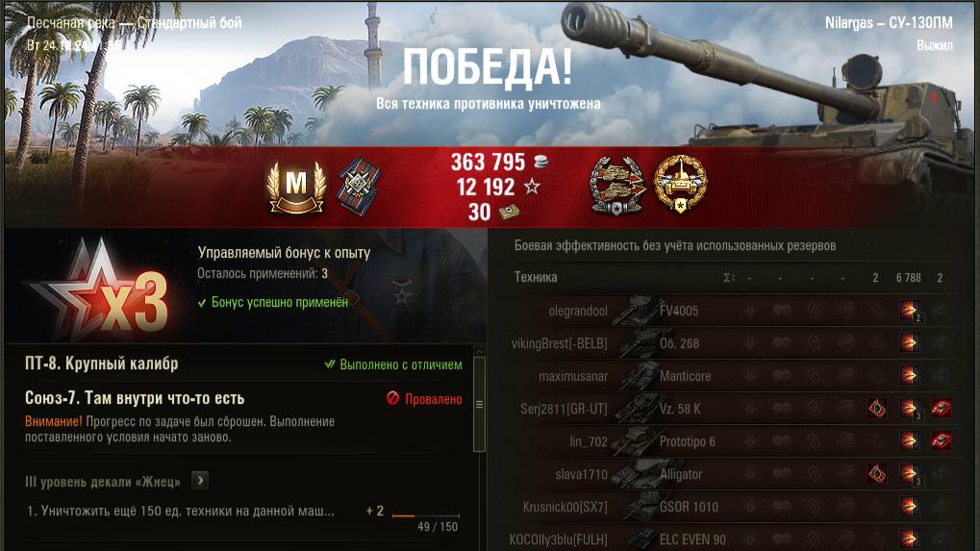The image size is (980, 551).
Task: Click the Техника column header
Action: pos(536,277)
